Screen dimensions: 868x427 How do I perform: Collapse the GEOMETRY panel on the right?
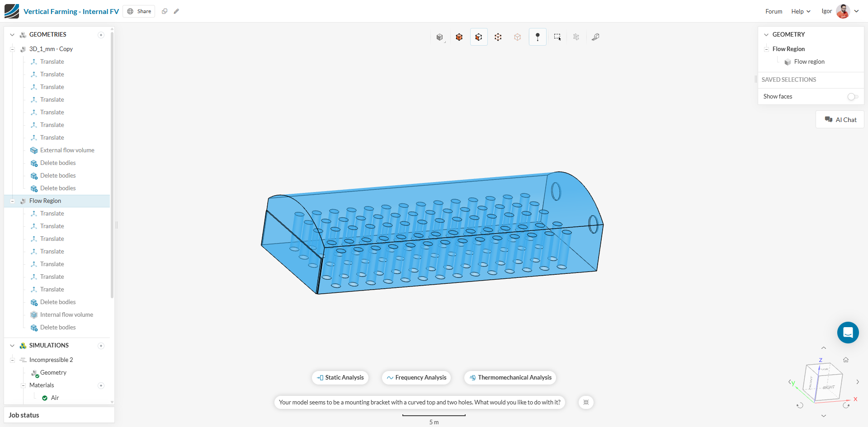[x=766, y=35]
